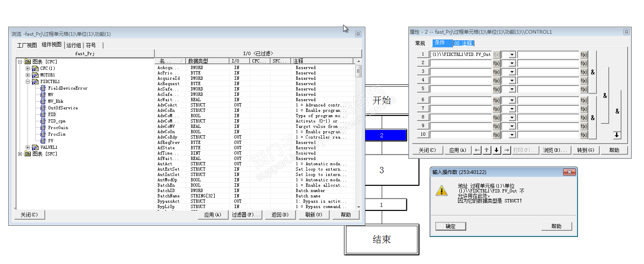Viewport: 644px width, 264px height.
Task: Open the operator dropdown in condition row 1
Action: coord(512,55)
